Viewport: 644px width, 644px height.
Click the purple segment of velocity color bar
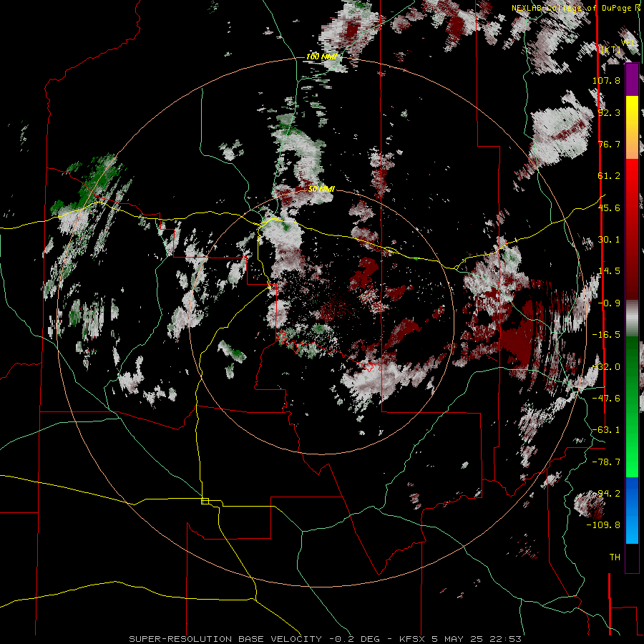pyautogui.click(x=632, y=80)
